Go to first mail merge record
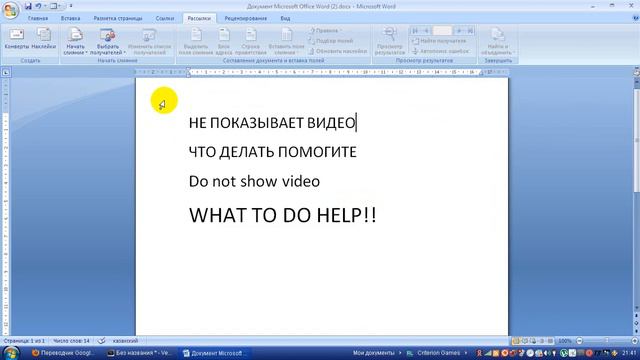Image resolution: width=640 pixels, height=360 pixels. pyautogui.click(x=415, y=31)
